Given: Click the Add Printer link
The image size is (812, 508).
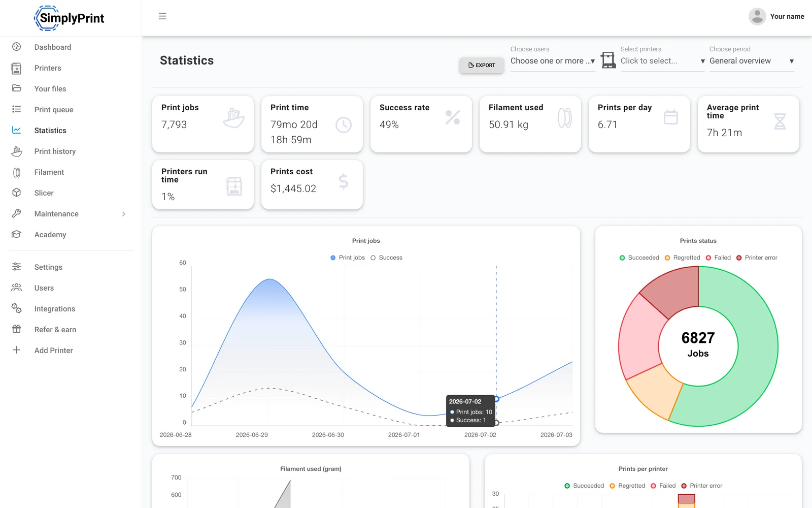Looking at the screenshot, I should [54, 351].
